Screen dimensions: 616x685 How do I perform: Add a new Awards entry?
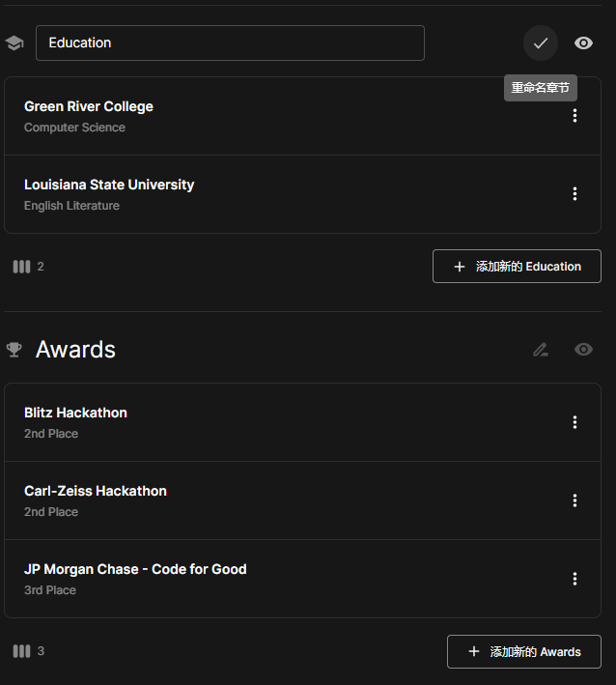pos(523,651)
